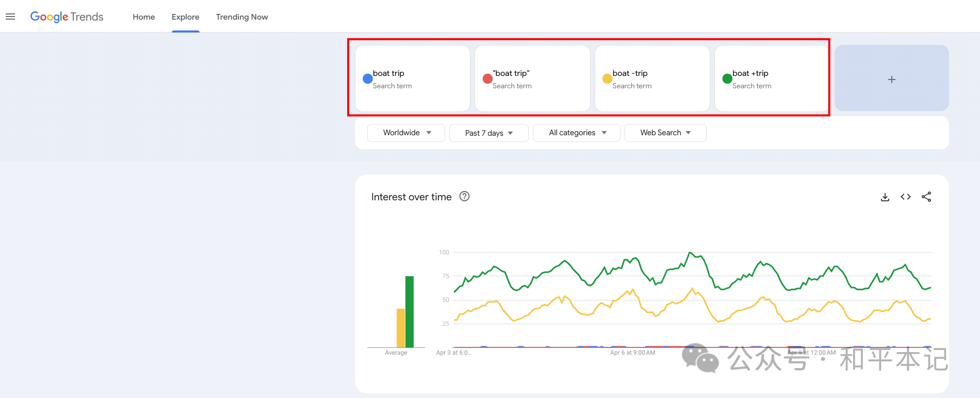The height and width of the screenshot is (398, 980).
Task: Click the "Apr 6 at 9:00 AM" axis label
Action: pos(633,353)
